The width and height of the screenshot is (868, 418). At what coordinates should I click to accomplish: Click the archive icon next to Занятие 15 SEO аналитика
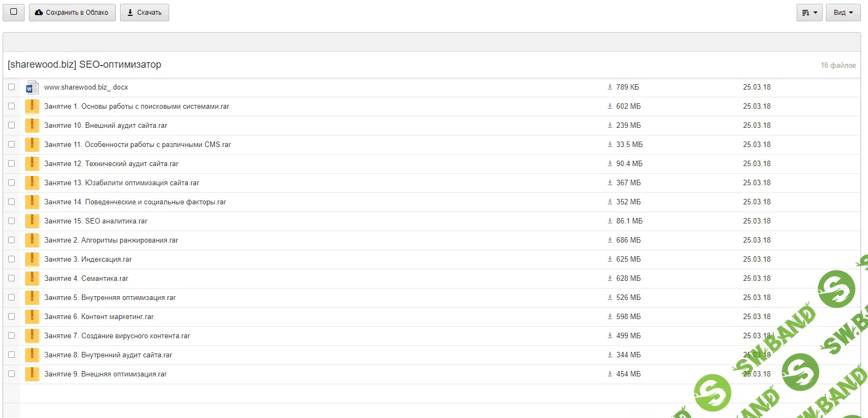[x=32, y=221]
